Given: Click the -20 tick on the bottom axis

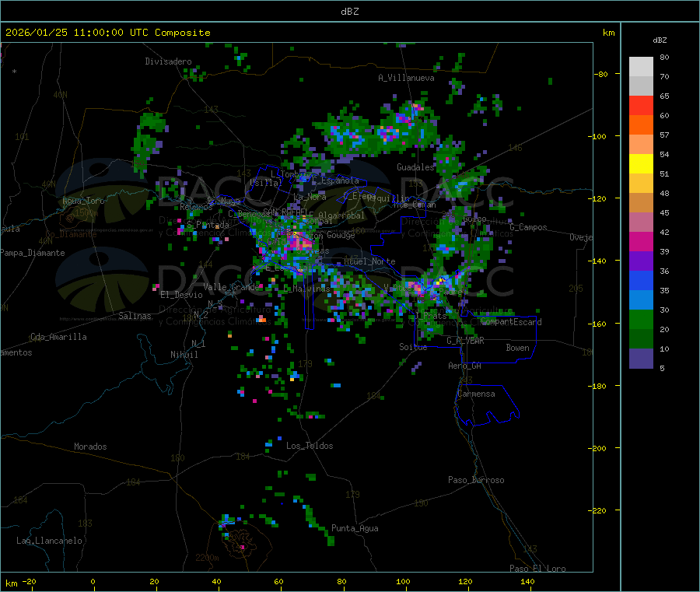Looking at the screenshot, I should (x=29, y=581).
